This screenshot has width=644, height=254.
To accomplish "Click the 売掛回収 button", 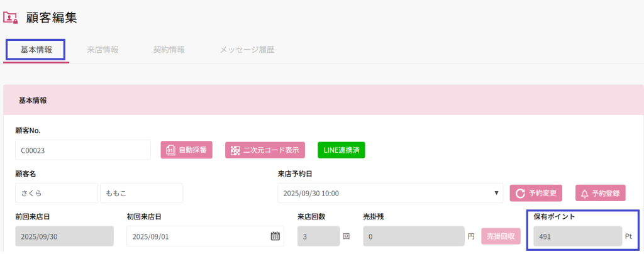I will tap(501, 236).
